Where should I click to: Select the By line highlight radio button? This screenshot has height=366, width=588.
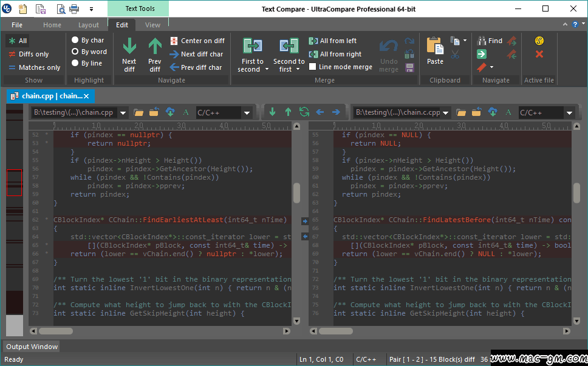75,63
